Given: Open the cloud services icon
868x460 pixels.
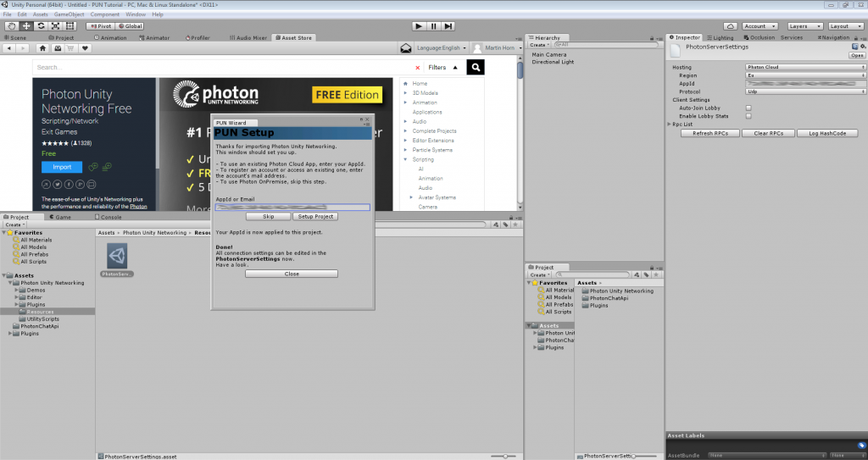Looking at the screenshot, I should 730,26.
